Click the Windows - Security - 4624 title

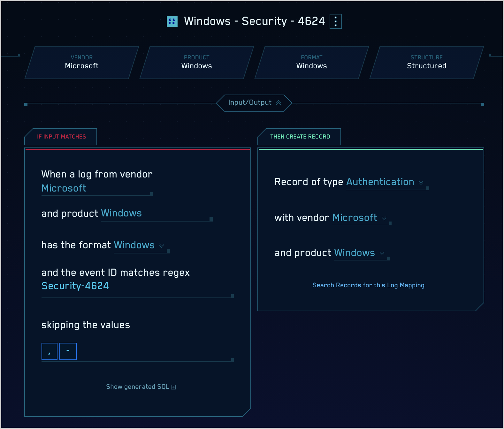pyautogui.click(x=254, y=21)
